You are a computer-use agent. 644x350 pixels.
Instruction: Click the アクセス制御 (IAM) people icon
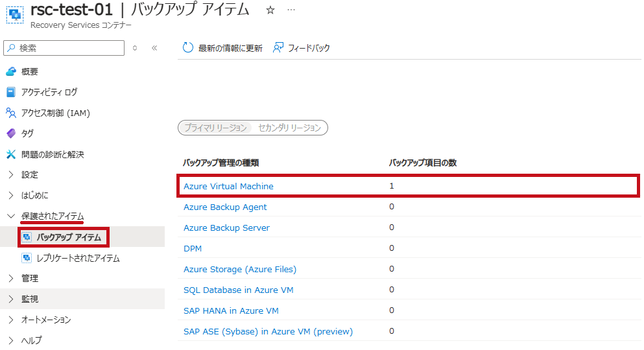[11, 113]
